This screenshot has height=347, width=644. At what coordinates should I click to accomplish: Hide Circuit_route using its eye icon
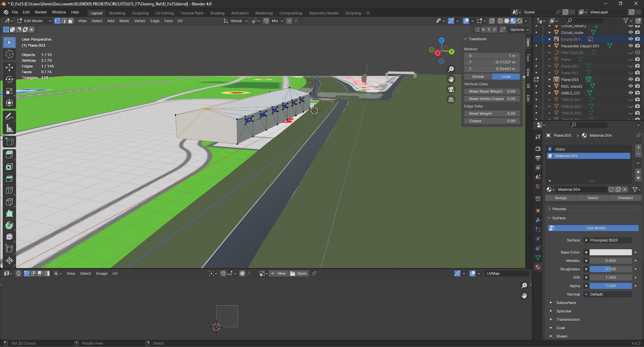[x=631, y=33]
